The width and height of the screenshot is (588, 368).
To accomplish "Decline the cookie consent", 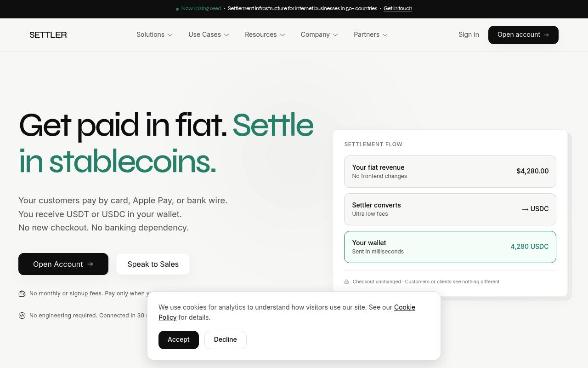I will pyautogui.click(x=226, y=340).
